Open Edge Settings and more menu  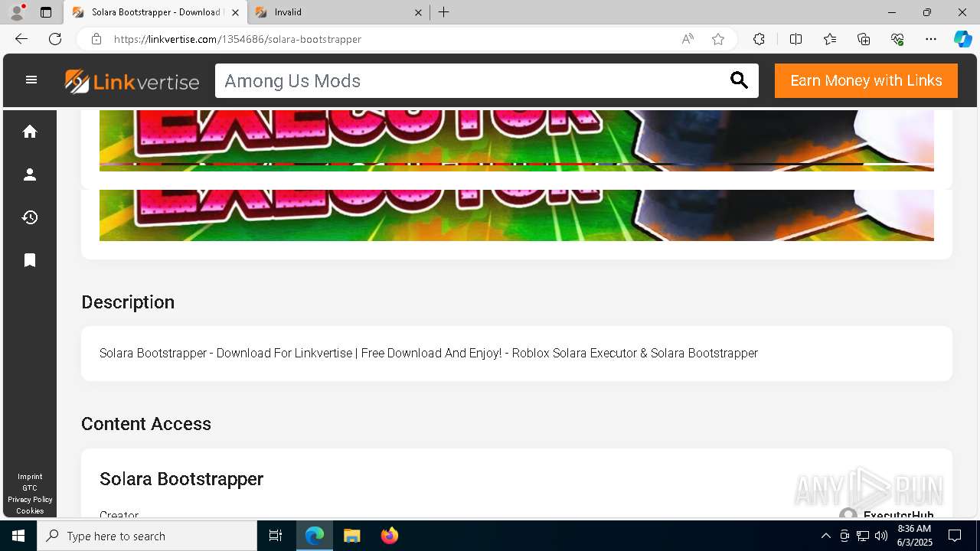coord(931,39)
